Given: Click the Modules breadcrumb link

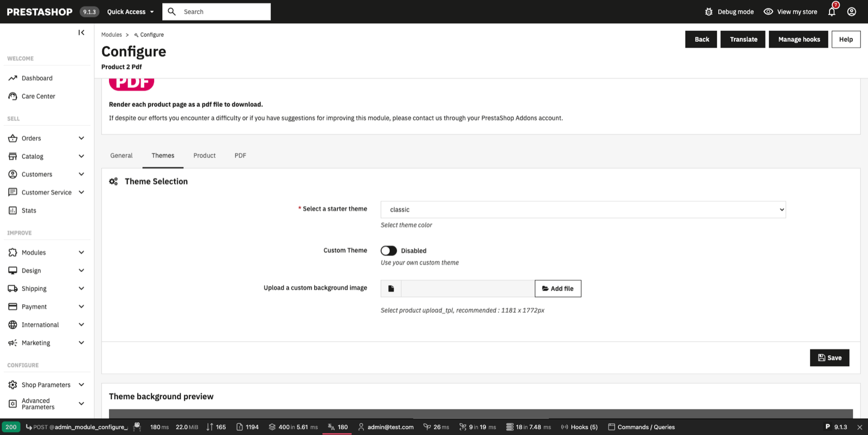Looking at the screenshot, I should [111, 35].
